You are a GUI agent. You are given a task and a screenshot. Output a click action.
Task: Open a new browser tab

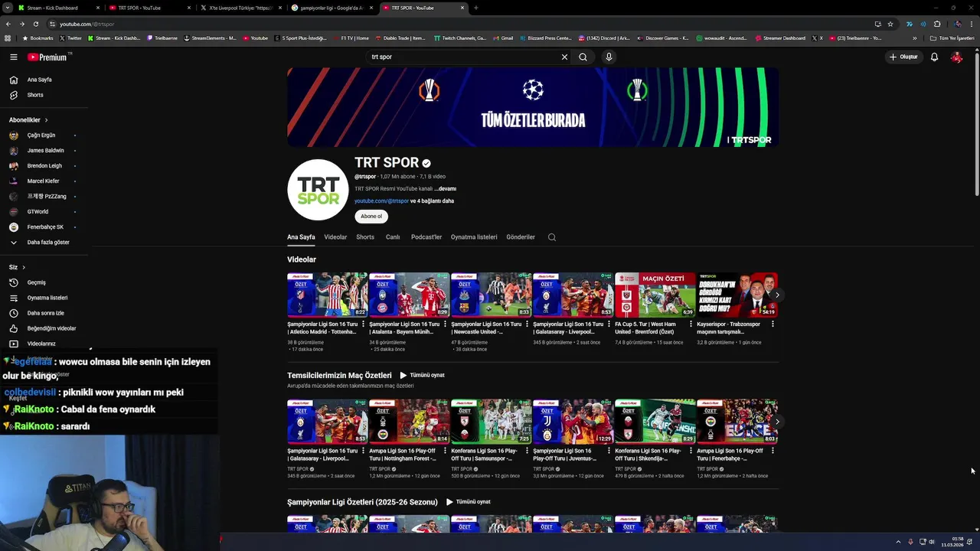[x=475, y=8]
